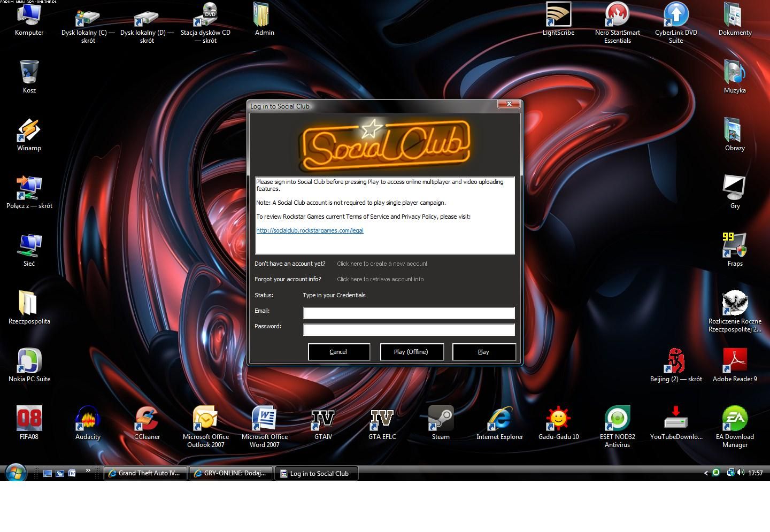Open the Dokumenty folder
This screenshot has height=532, width=770.
pos(735,19)
